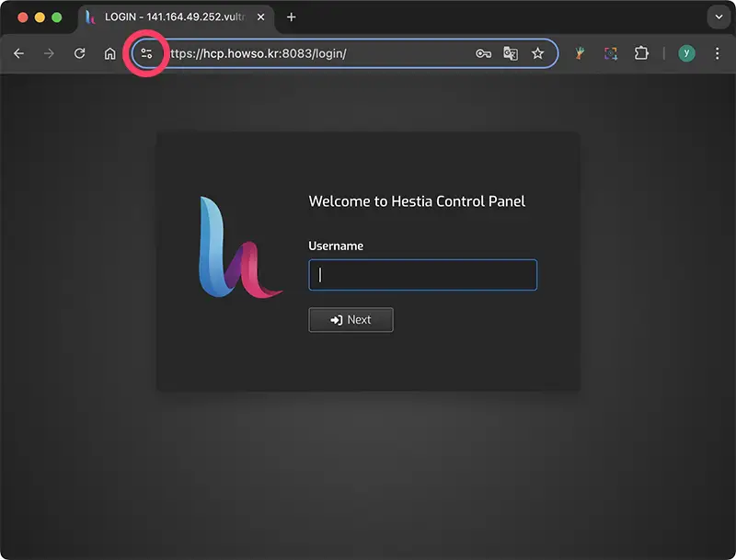This screenshot has height=560, width=736.
Task: Open the saved passwords key icon
Action: [x=483, y=53]
